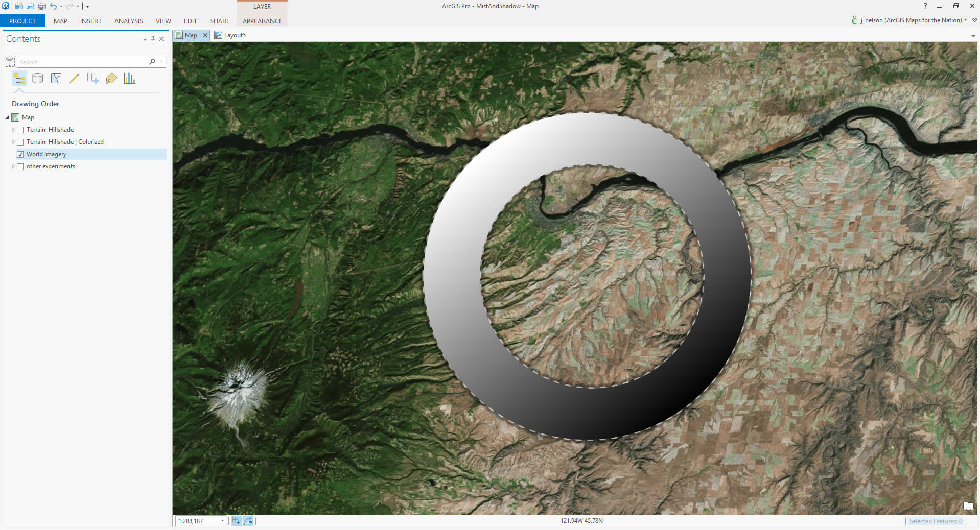This screenshot has height=530, width=980.
Task: Select List By Drawing Order icon
Action: (x=19, y=78)
